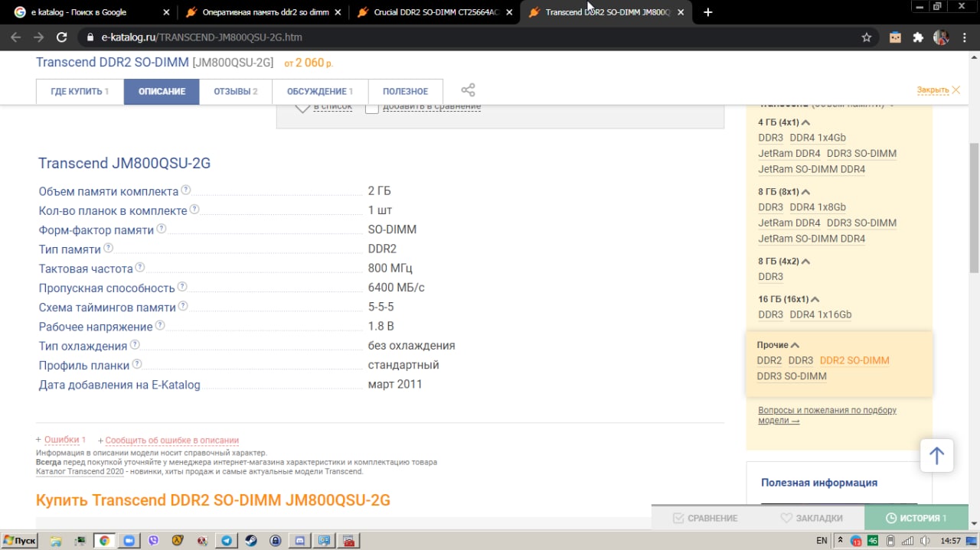980x550 pixels.
Task: Collapse the 16 ГБ (16x1) group
Action: pyautogui.click(x=815, y=299)
